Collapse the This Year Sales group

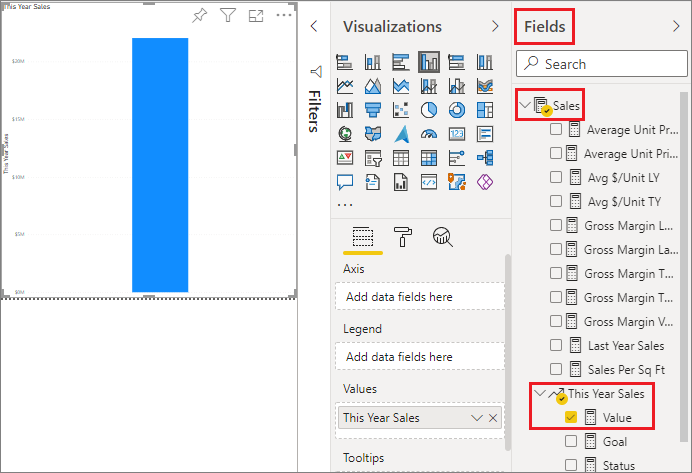pyautogui.click(x=540, y=393)
